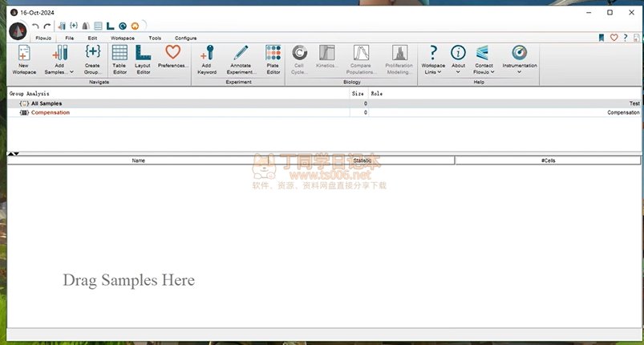Screen dimensions: 644x345
Task: Open the Tools ribbon tab
Action: coord(155,38)
